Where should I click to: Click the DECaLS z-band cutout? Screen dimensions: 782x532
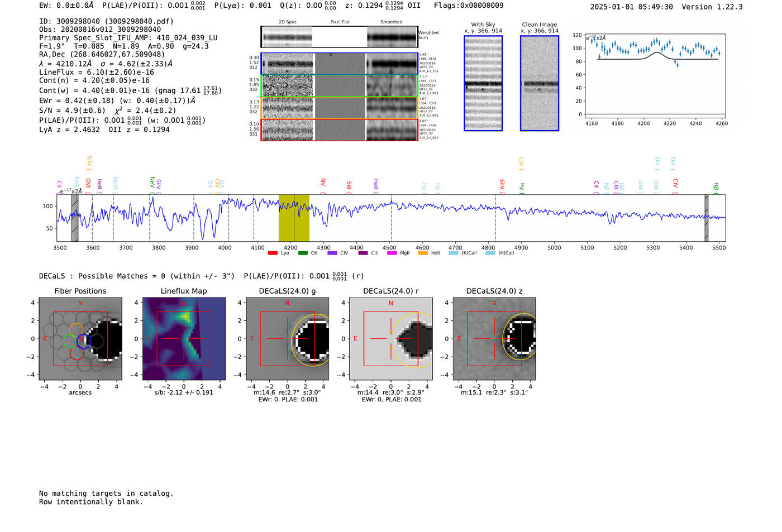click(x=494, y=338)
